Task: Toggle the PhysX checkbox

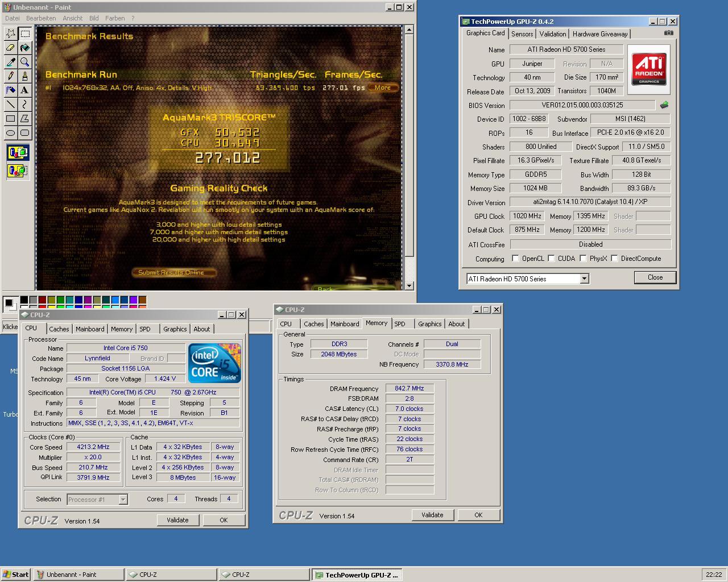Action: (x=583, y=259)
